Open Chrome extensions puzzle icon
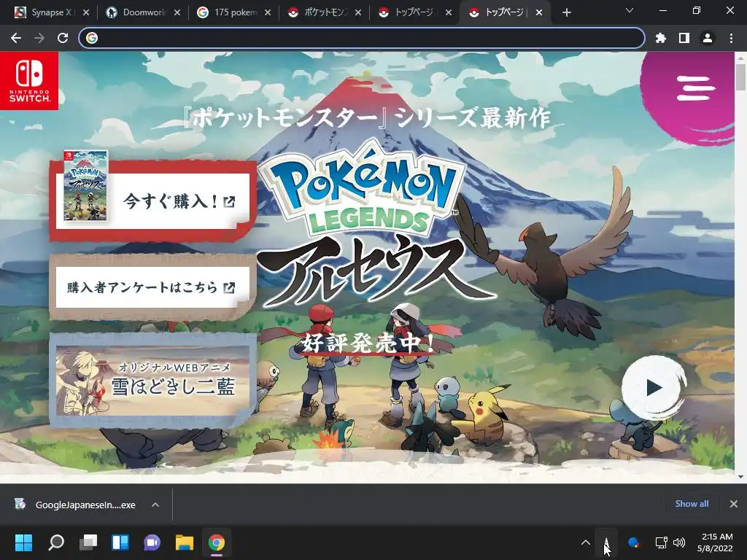 [x=661, y=38]
